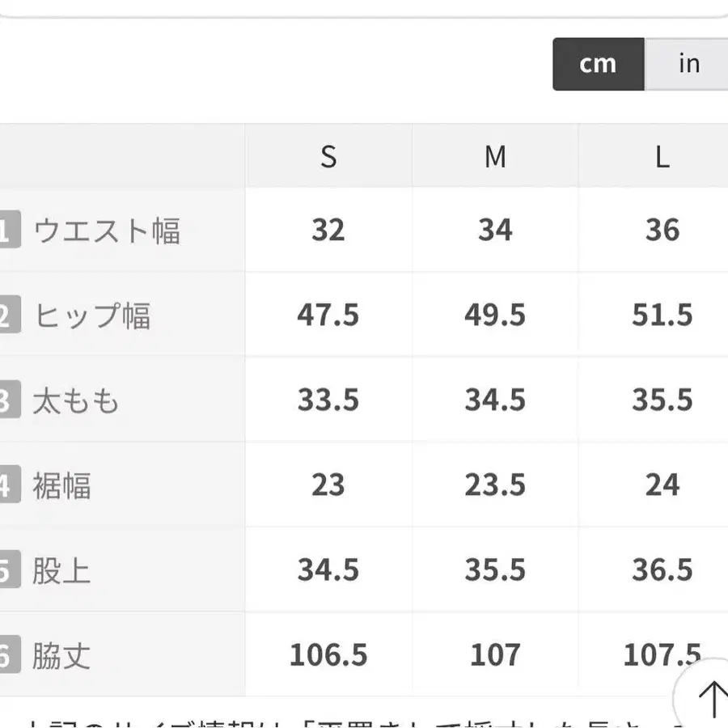This screenshot has width=728, height=728.
Task: Click the number 1 badge beside ウエスト幅
Action: click(7, 231)
